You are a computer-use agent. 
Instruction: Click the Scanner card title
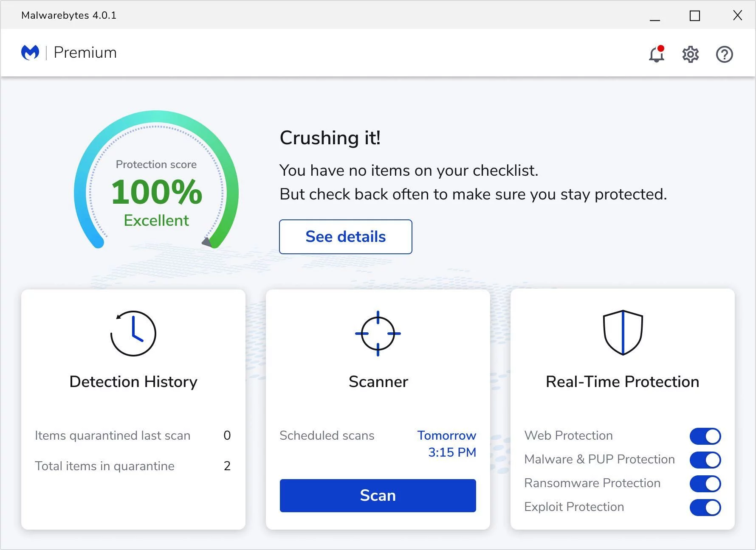pos(378,382)
